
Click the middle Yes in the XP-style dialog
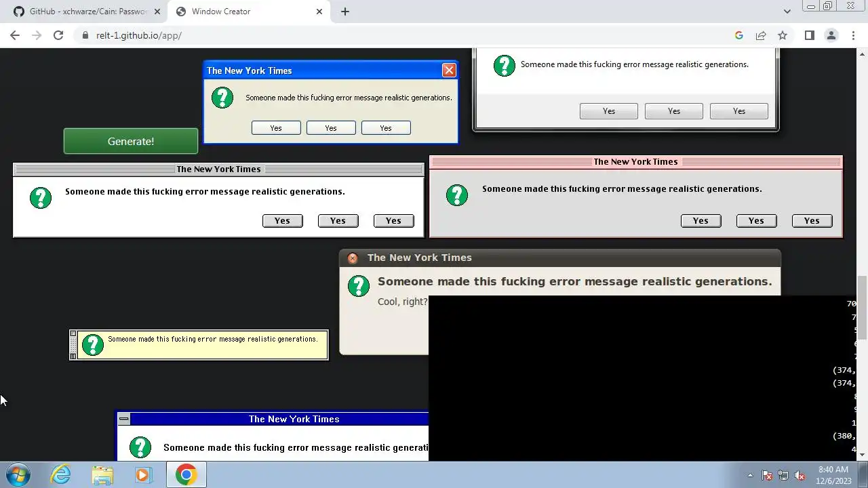coord(331,128)
